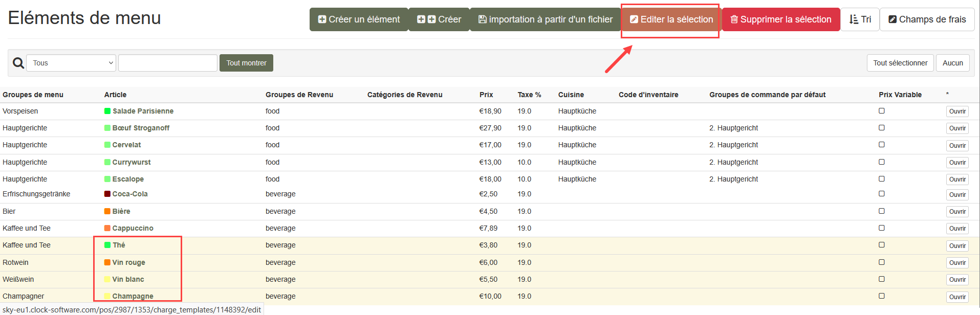Click the magnifier search icon
Viewport: 980px width, 315px height.
tap(18, 63)
